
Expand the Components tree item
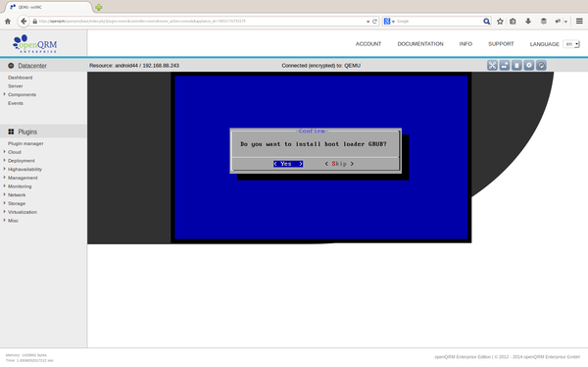pyautogui.click(x=22, y=94)
